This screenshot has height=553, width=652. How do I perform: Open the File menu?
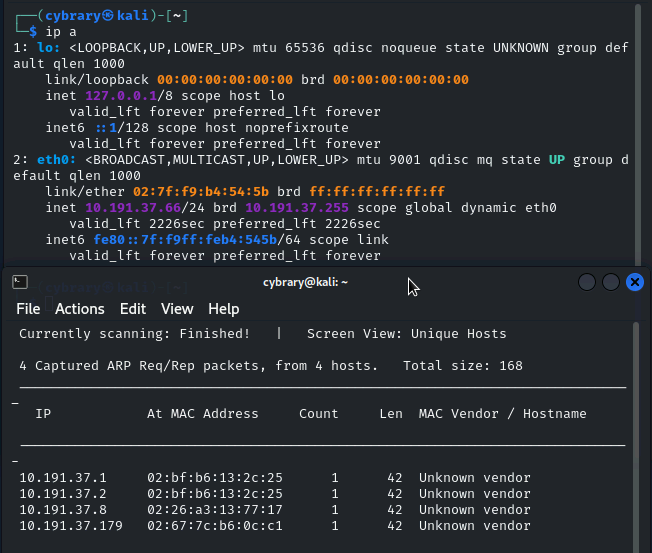point(28,309)
